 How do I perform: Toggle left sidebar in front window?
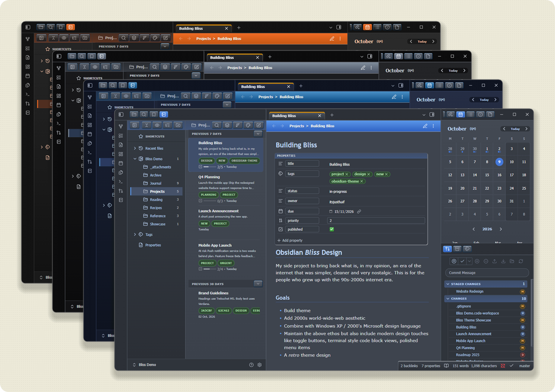click(121, 114)
